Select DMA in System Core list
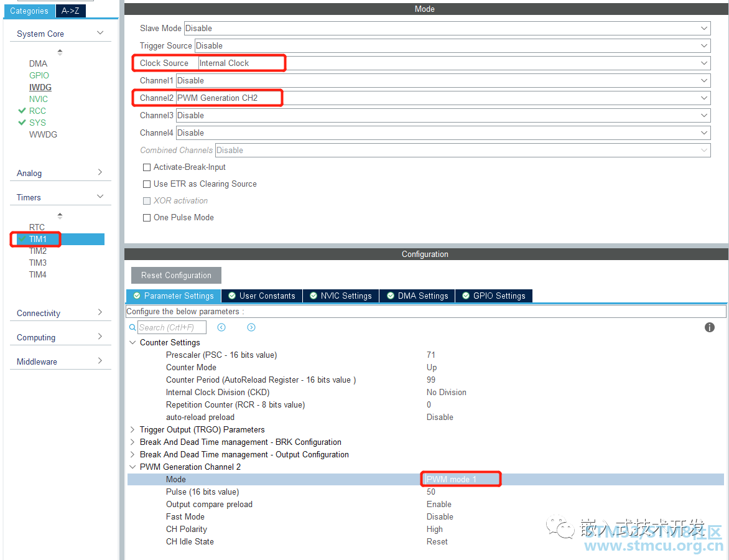 pyautogui.click(x=38, y=63)
